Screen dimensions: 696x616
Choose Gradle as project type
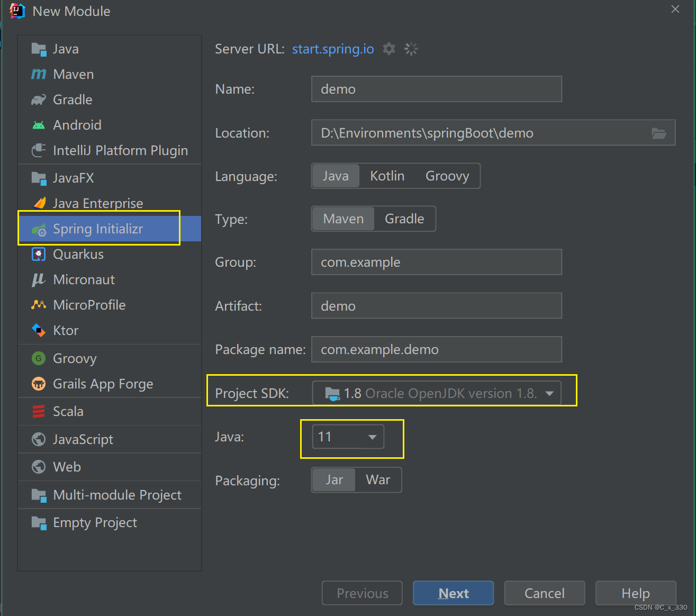click(404, 219)
